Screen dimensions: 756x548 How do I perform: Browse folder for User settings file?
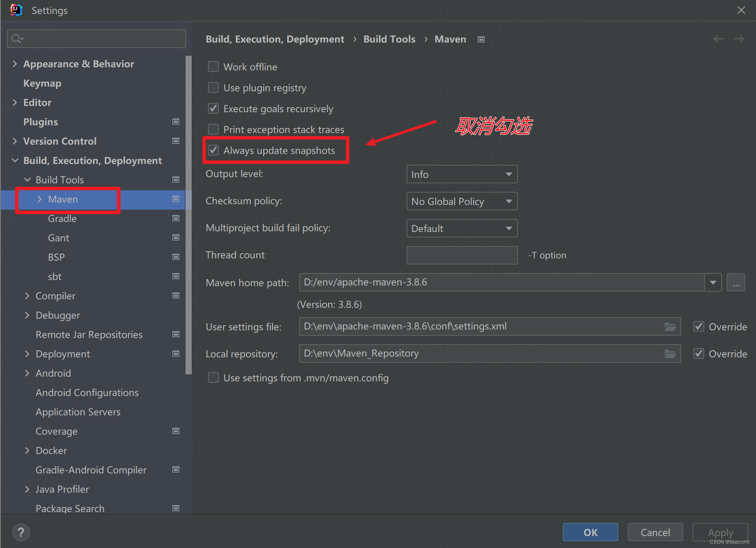[670, 327]
